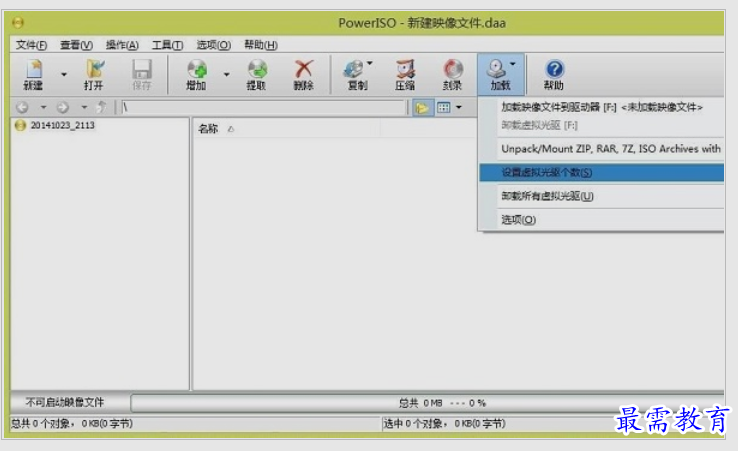Open the View (查看) menu
Image resolution: width=738 pixels, height=451 pixels.
76,45
